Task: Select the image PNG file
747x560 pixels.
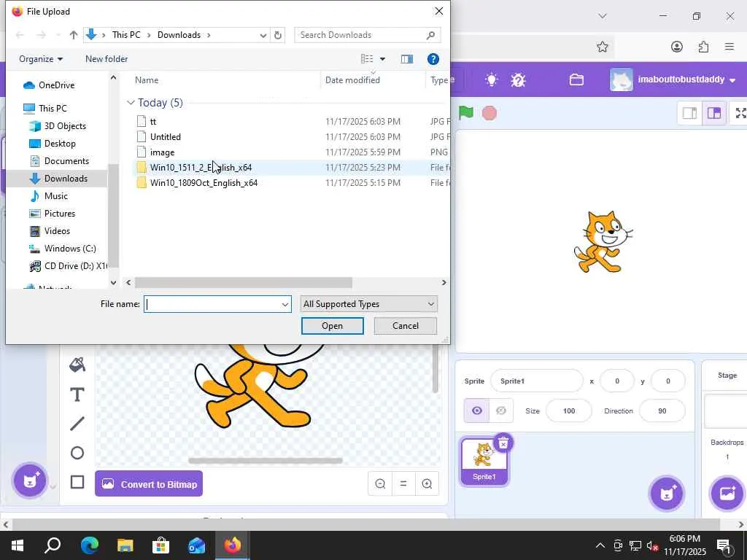Action: (162, 152)
